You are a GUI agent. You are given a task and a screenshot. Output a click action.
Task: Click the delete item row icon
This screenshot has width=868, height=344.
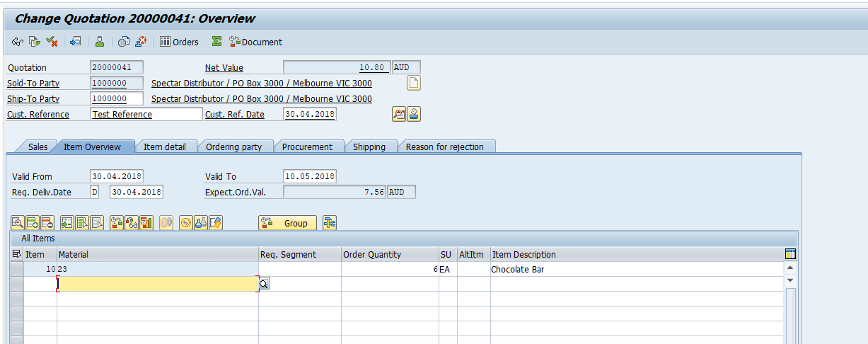tap(47, 223)
